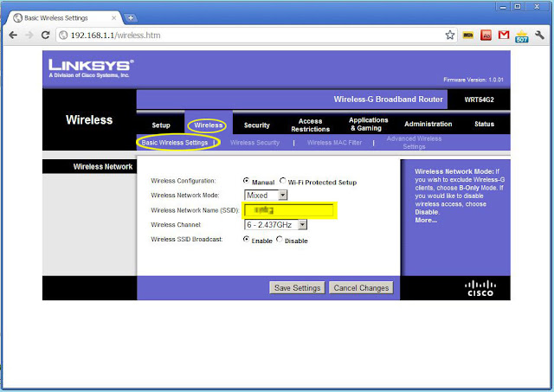Select the Wi-Fi Protected Setup radio button
The width and height of the screenshot is (554, 392).
(282, 181)
